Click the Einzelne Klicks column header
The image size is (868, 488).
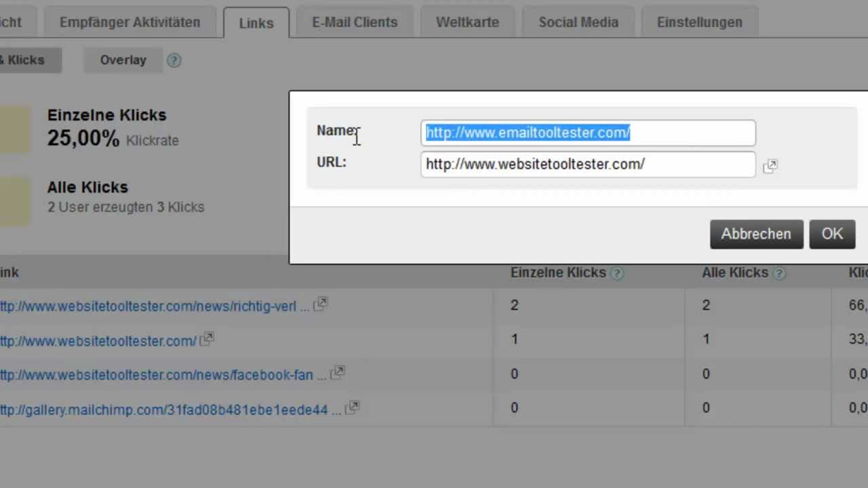click(558, 272)
